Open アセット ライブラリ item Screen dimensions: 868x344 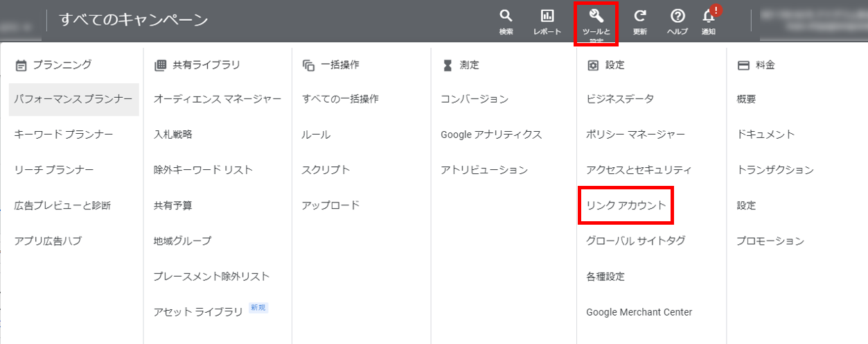pyautogui.click(x=198, y=311)
